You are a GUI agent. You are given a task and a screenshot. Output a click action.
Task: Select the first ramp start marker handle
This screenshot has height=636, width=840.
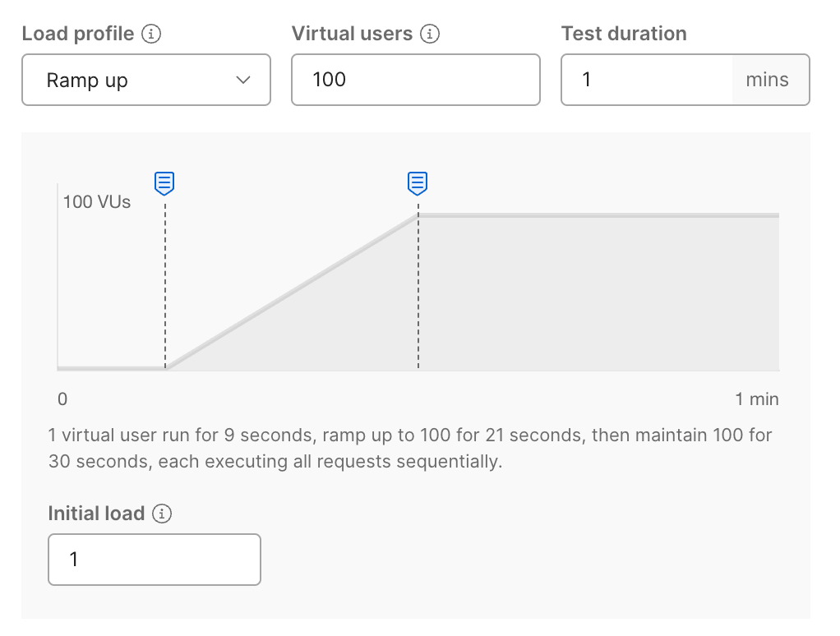click(x=164, y=183)
